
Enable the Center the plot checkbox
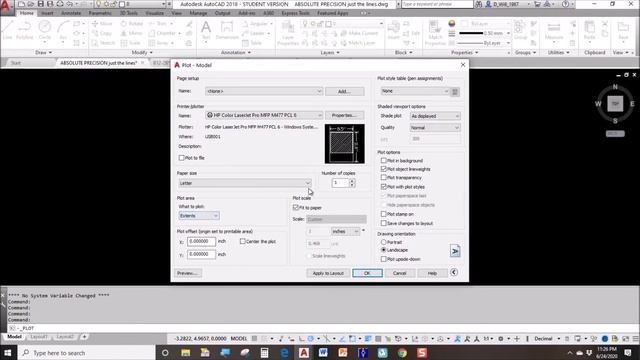242,241
